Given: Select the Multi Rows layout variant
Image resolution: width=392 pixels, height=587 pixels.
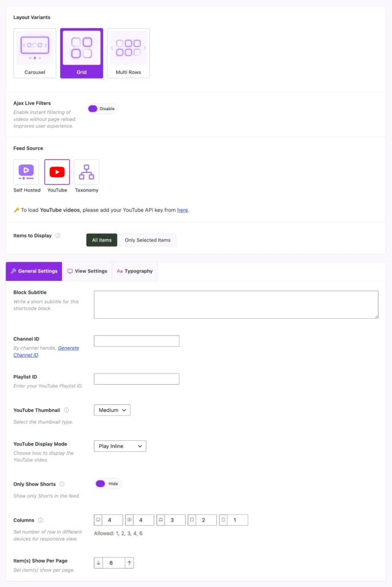Looking at the screenshot, I should 128,53.
